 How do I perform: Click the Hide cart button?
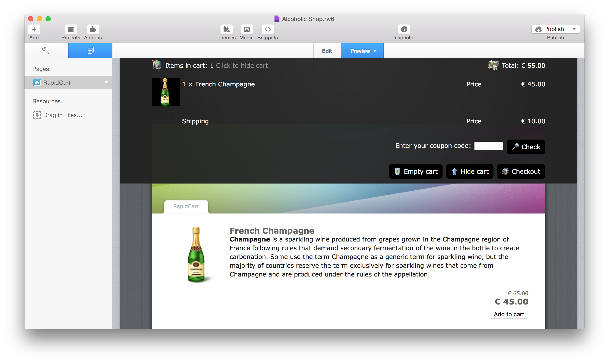[x=469, y=171]
